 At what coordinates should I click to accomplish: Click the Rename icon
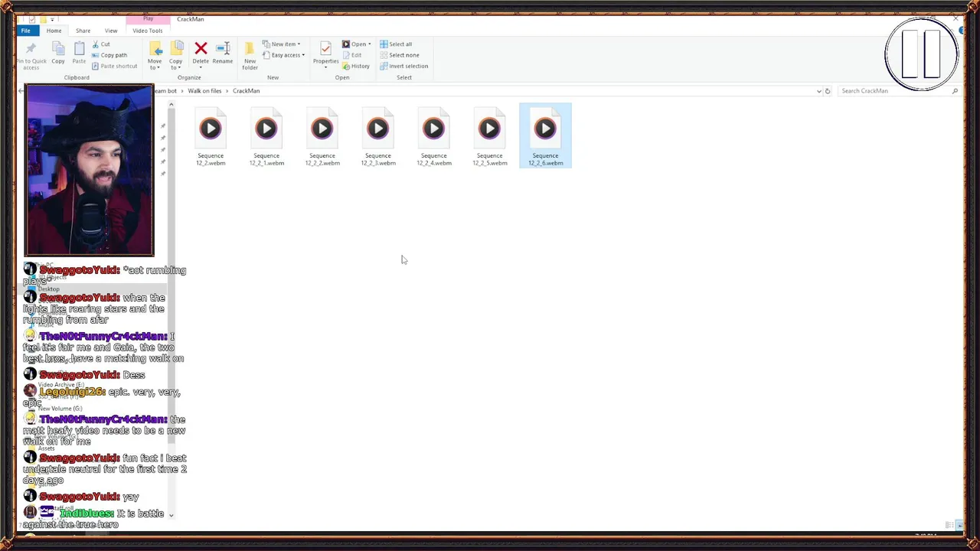coord(223,48)
